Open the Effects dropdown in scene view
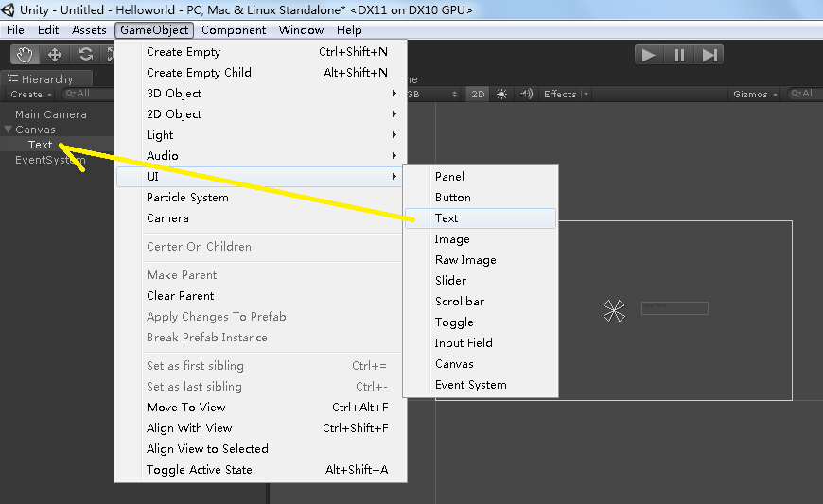Viewport: 823px width, 504px height. tap(566, 94)
